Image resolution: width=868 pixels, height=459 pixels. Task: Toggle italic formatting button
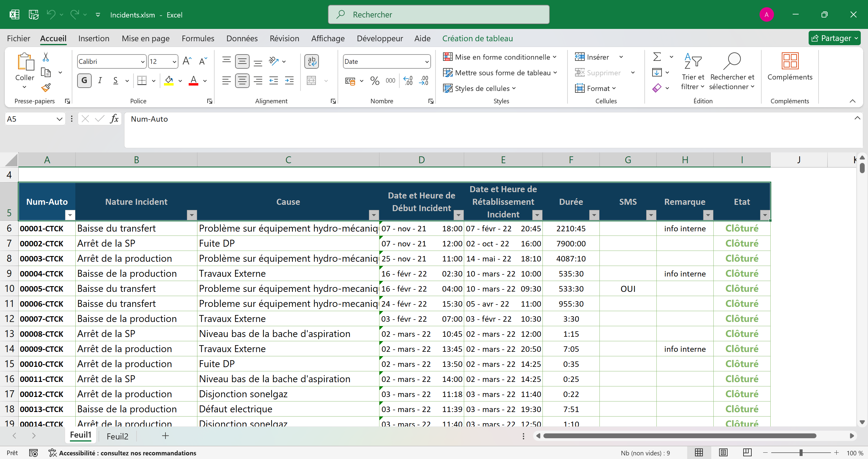pyautogui.click(x=100, y=81)
